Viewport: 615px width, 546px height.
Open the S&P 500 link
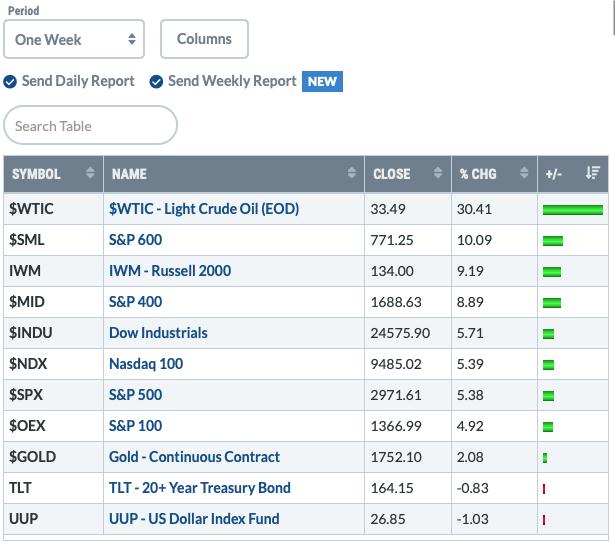[135, 395]
